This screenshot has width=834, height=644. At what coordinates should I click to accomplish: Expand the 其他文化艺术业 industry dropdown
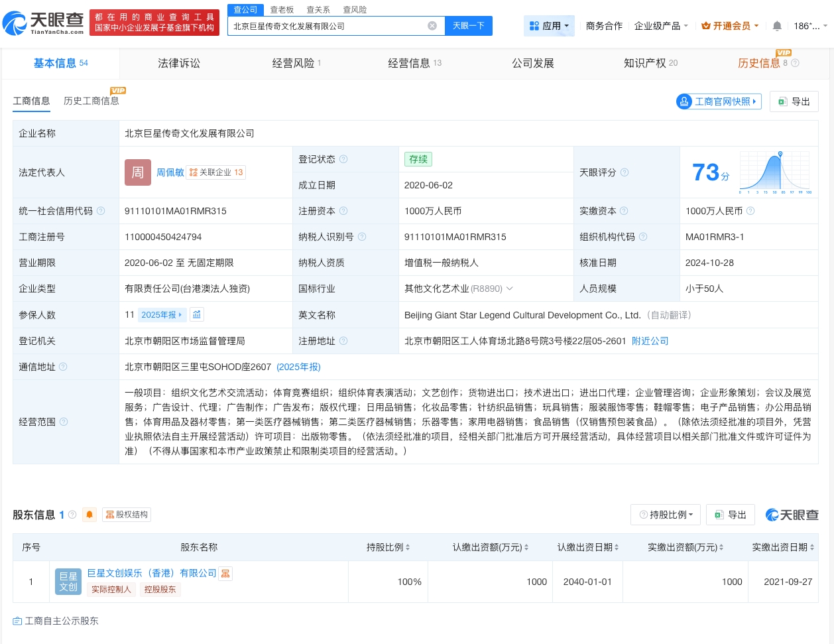[x=510, y=289]
